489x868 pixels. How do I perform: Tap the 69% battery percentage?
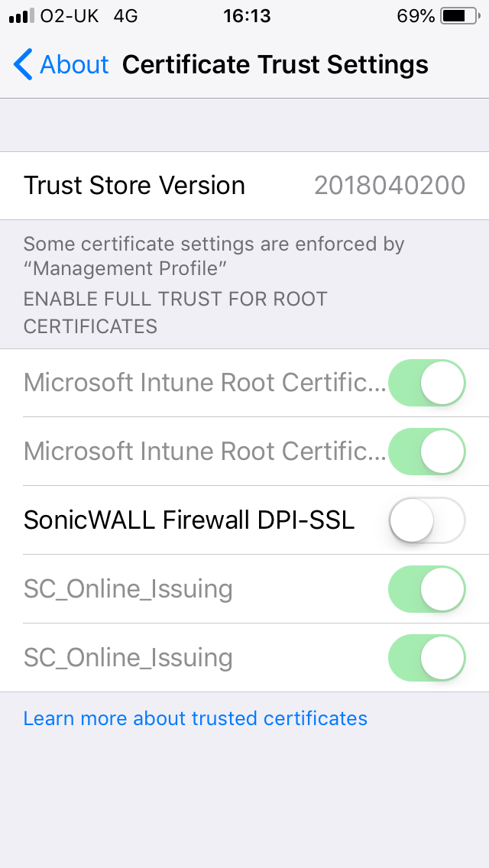pos(416,16)
